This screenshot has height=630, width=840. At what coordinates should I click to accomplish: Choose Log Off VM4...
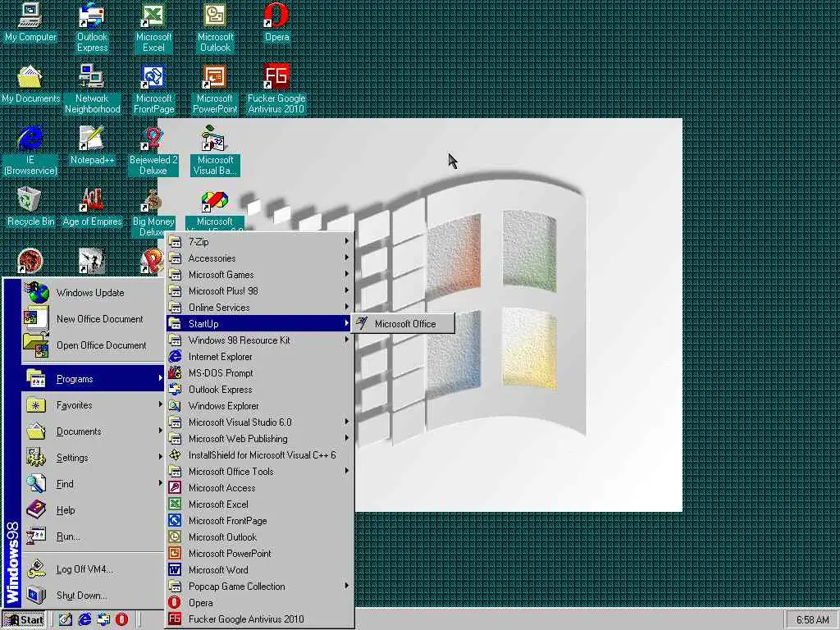94,569
